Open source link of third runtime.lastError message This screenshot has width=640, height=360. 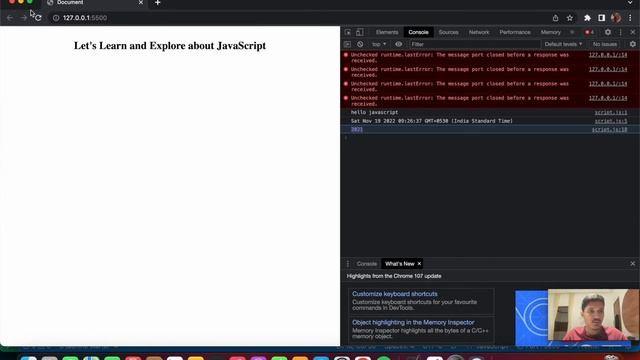tap(608, 84)
